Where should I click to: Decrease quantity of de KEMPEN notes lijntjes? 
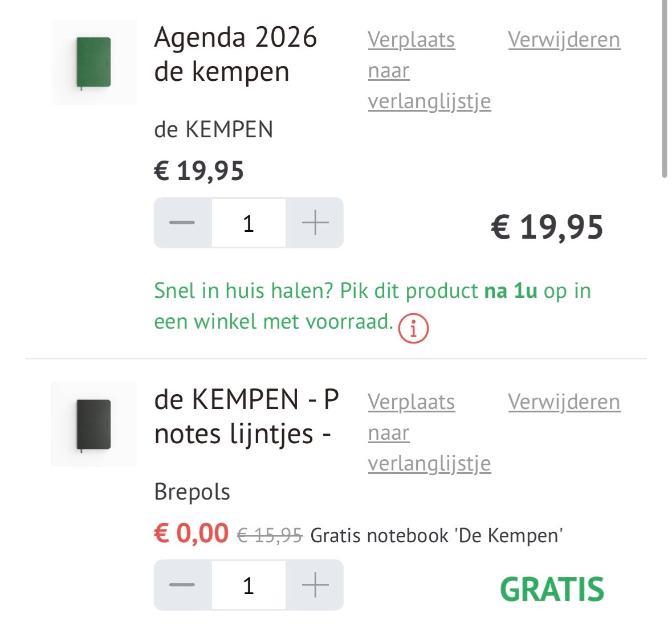pos(182,585)
